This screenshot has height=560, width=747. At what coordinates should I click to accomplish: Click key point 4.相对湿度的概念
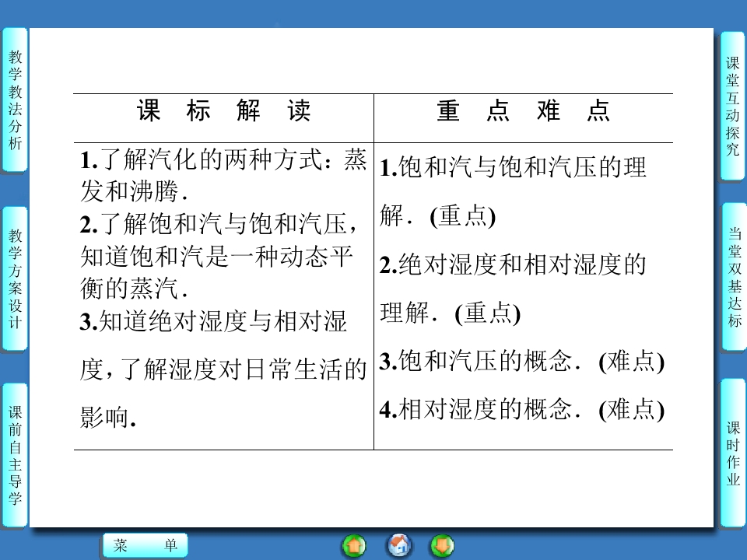click(521, 409)
